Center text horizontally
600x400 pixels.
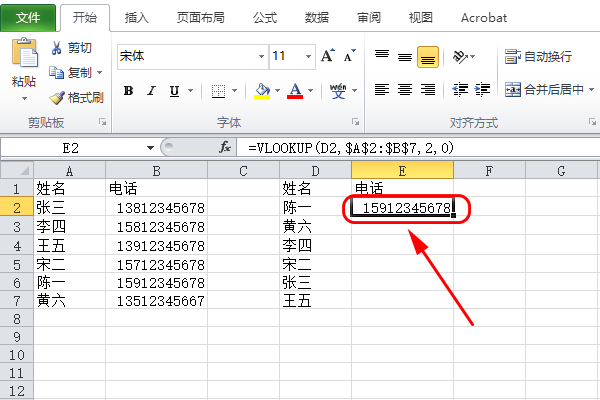(405, 90)
